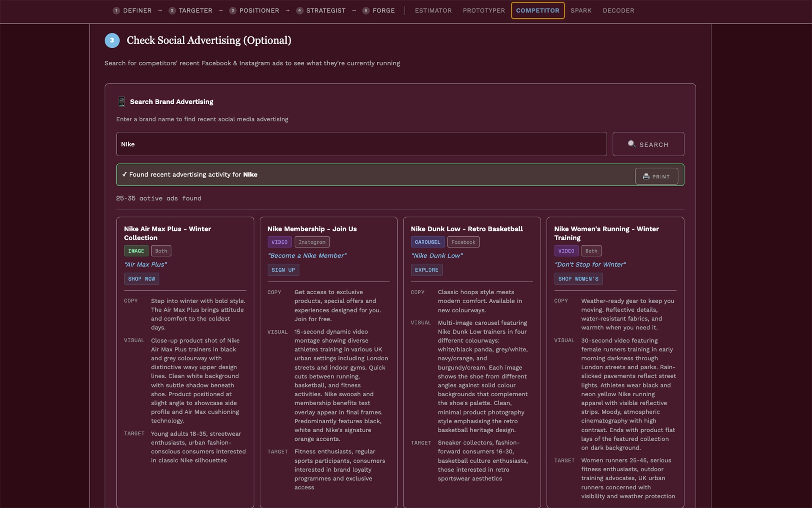Image resolution: width=812 pixels, height=508 pixels.
Task: Click the "Nike Air Max Plus - Winter Collection" title
Action: click(167, 233)
